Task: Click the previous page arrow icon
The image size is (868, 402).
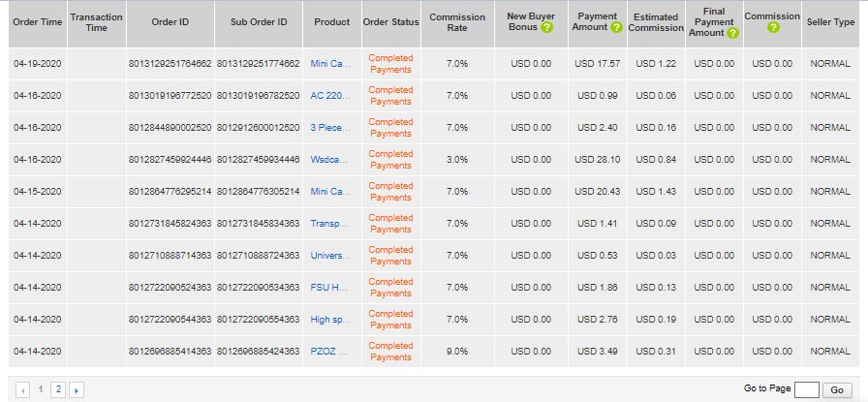Action: click(23, 389)
